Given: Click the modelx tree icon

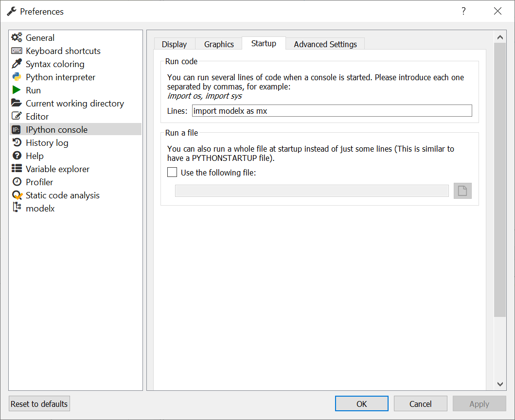Looking at the screenshot, I should (x=17, y=208).
